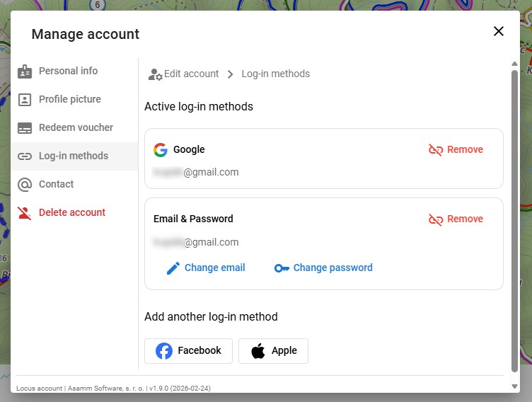
Task: Go back to Edit account breadcrumb
Action: click(x=191, y=74)
